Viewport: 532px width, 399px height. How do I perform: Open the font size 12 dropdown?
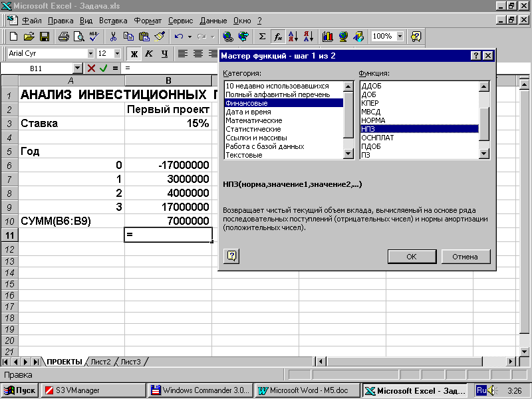coord(118,54)
